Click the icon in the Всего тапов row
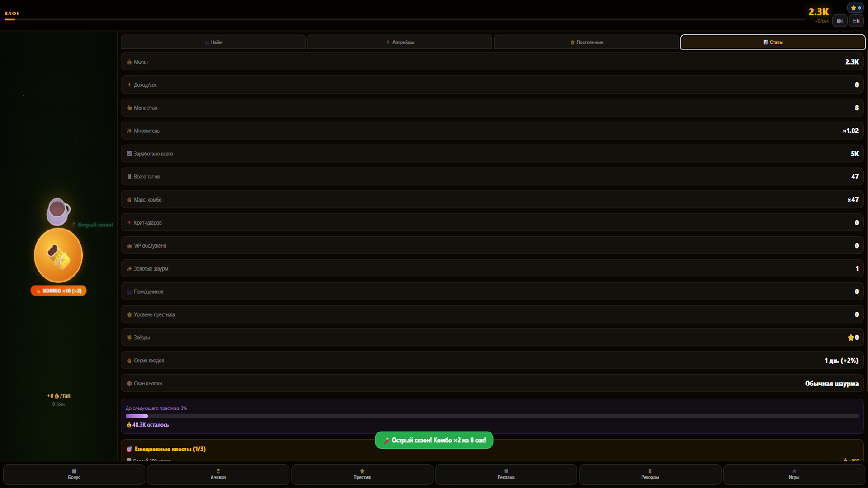 pos(129,177)
